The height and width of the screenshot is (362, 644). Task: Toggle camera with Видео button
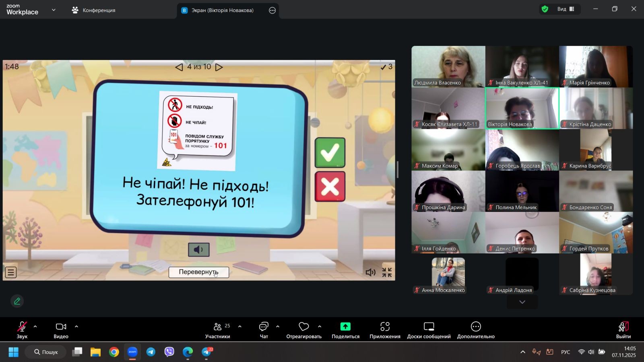coord(61,330)
